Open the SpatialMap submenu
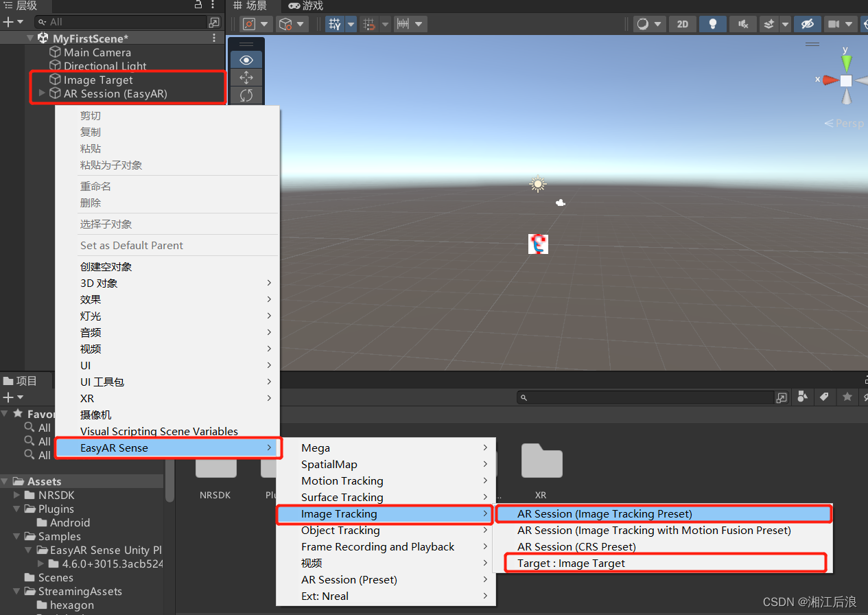This screenshot has height=615, width=868. (x=385, y=464)
